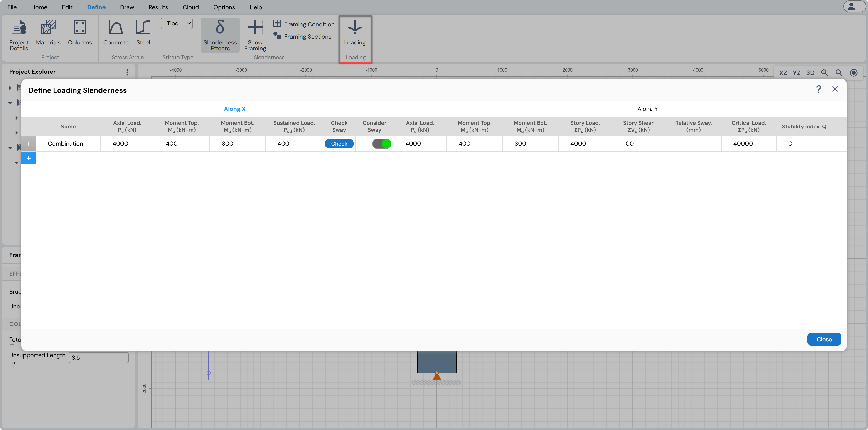Click the Stability Index cell 0

coord(804,144)
